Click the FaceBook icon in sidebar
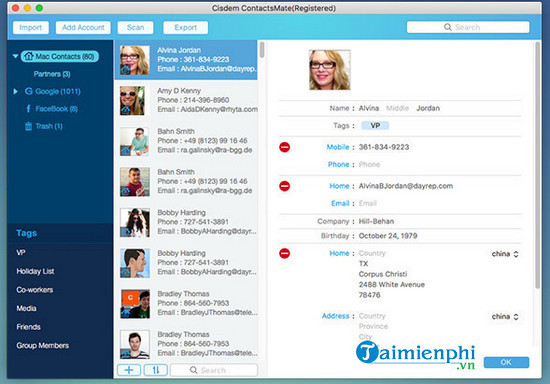The image size is (550, 384). tap(28, 109)
